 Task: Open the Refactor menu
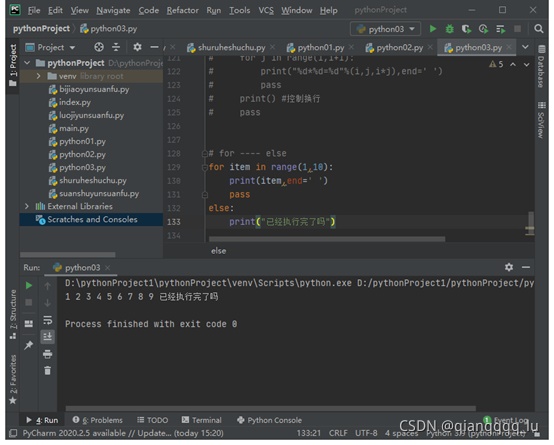coord(182,10)
